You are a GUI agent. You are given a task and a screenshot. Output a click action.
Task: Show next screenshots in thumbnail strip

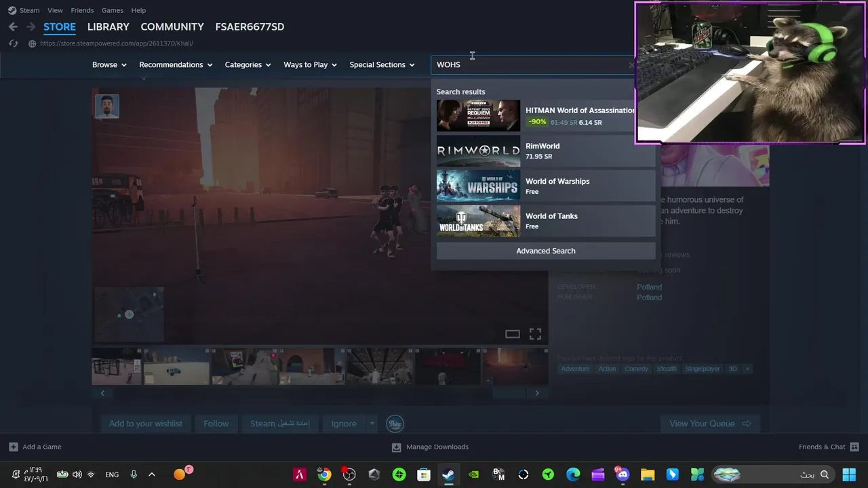537,393
